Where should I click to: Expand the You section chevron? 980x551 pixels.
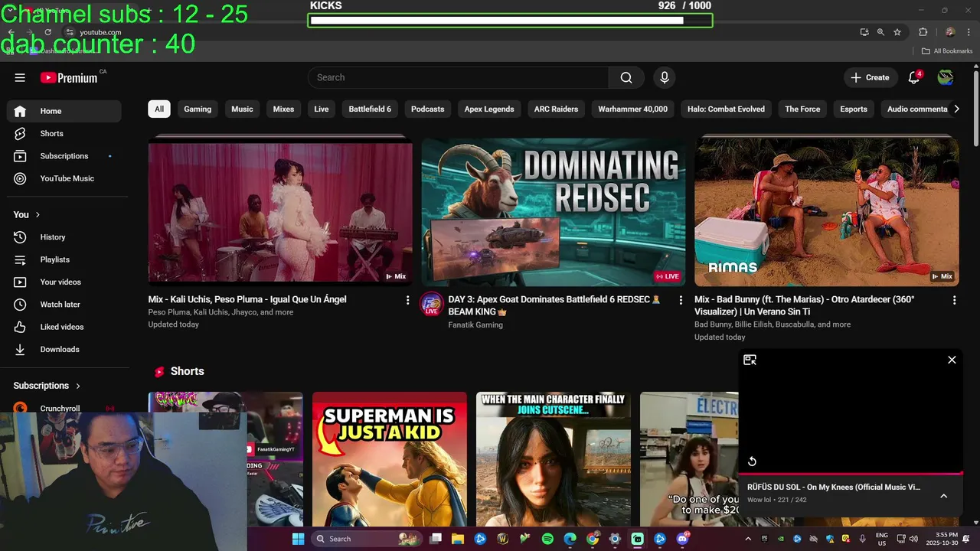[38, 215]
